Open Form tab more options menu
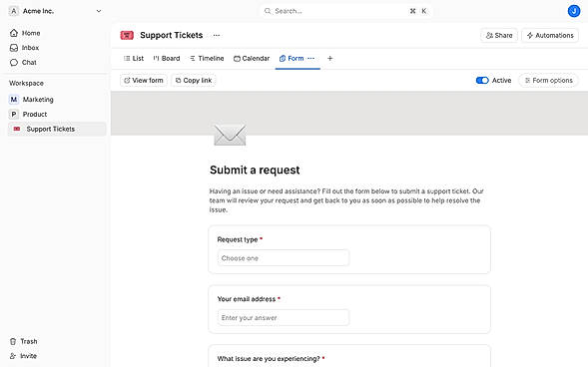The height and width of the screenshot is (367, 588). [310, 58]
